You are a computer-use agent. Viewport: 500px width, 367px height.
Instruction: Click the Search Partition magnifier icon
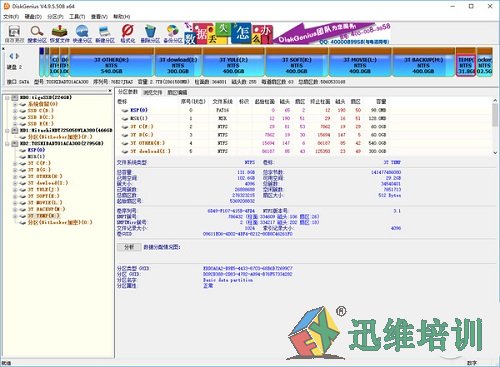(37, 34)
